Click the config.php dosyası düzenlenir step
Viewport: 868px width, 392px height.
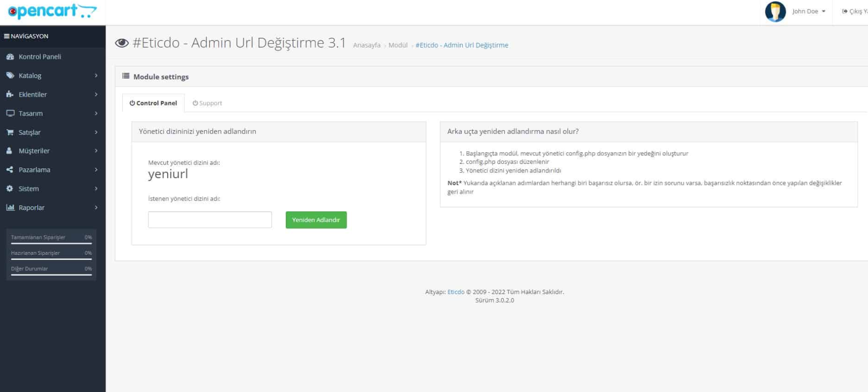[x=508, y=162]
